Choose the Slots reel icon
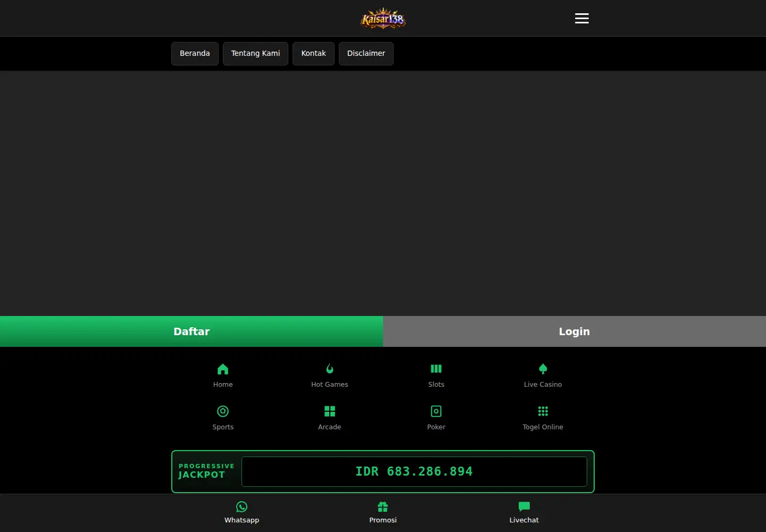 coord(436,369)
